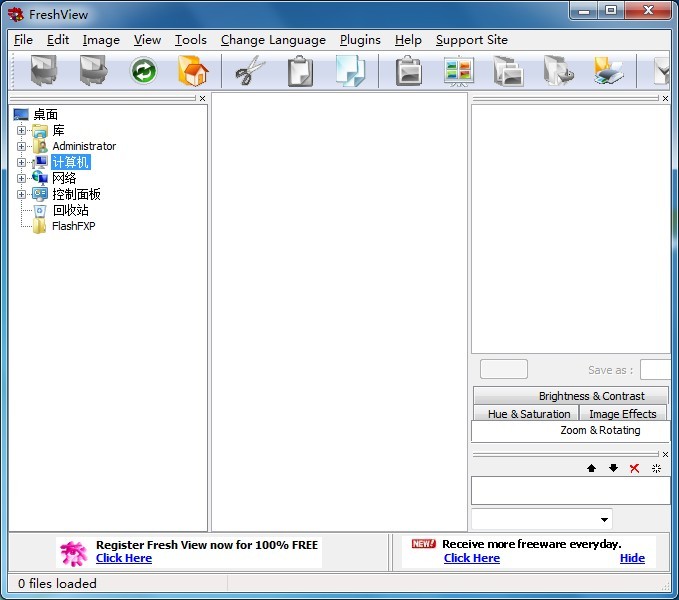The width and height of the screenshot is (679, 600).
Task: Open the Edit menu
Action: 58,40
